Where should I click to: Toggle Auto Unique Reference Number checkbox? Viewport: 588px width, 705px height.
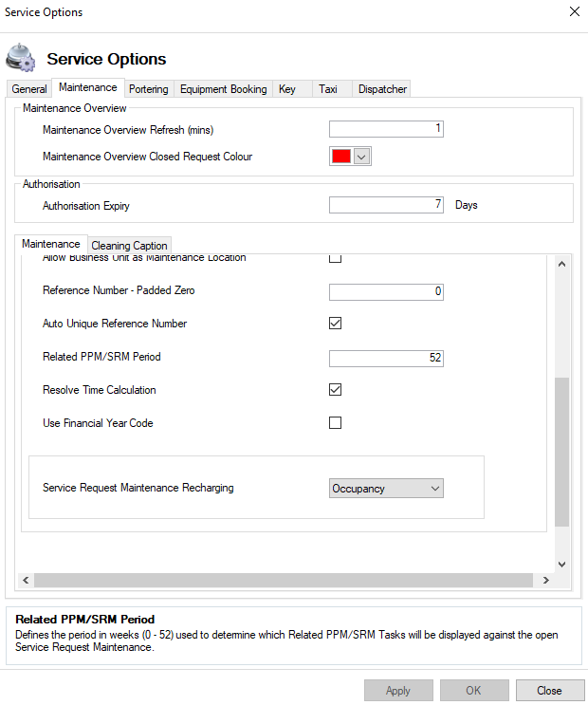[x=335, y=324]
